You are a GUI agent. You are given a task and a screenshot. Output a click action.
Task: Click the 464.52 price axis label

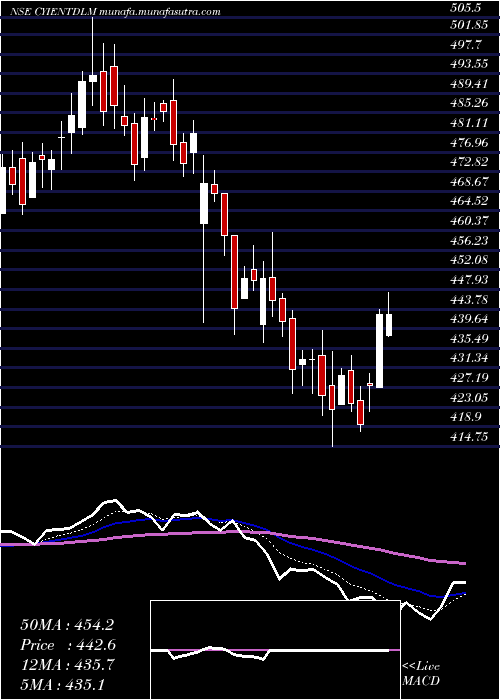(469, 201)
